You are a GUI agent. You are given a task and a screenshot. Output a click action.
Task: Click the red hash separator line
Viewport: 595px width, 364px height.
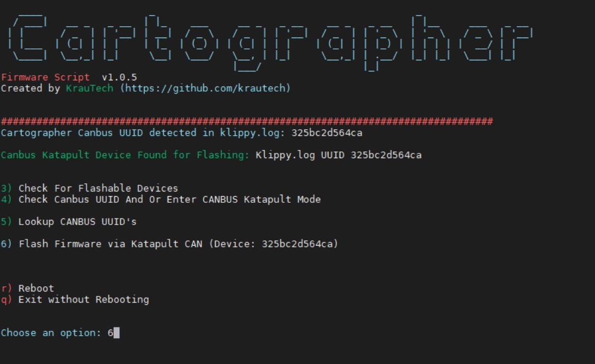point(247,122)
